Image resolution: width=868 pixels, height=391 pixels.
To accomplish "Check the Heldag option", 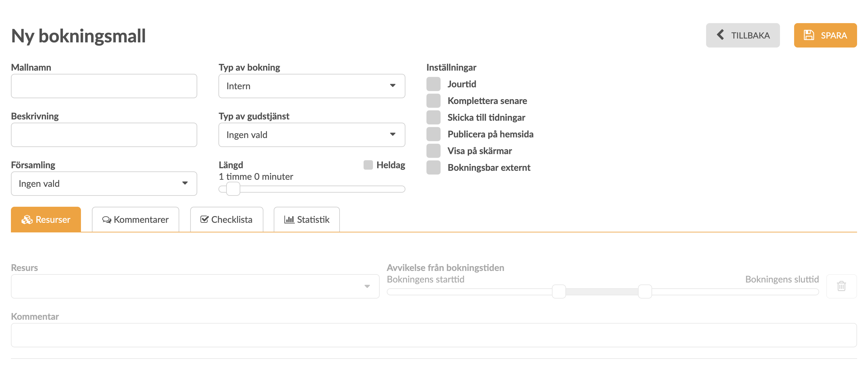I will (x=368, y=165).
